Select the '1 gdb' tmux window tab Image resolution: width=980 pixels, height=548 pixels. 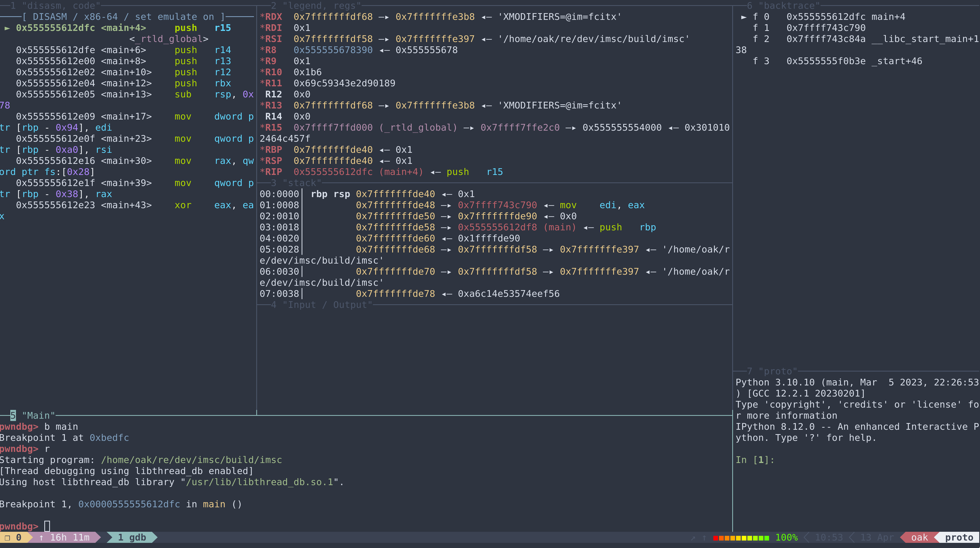pyautogui.click(x=132, y=537)
